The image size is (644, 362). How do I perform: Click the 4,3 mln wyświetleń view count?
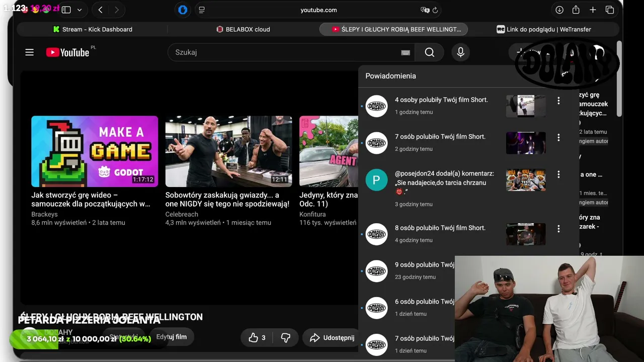tap(193, 223)
